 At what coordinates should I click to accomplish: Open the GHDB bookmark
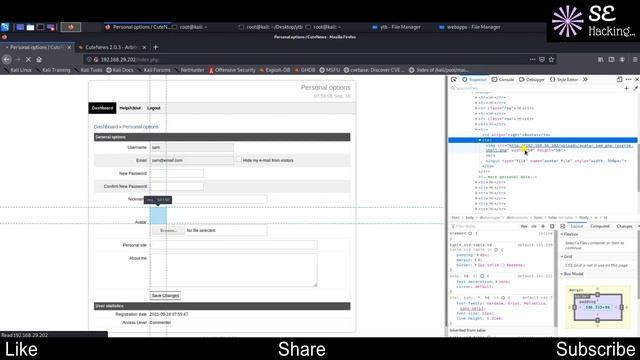(x=304, y=70)
